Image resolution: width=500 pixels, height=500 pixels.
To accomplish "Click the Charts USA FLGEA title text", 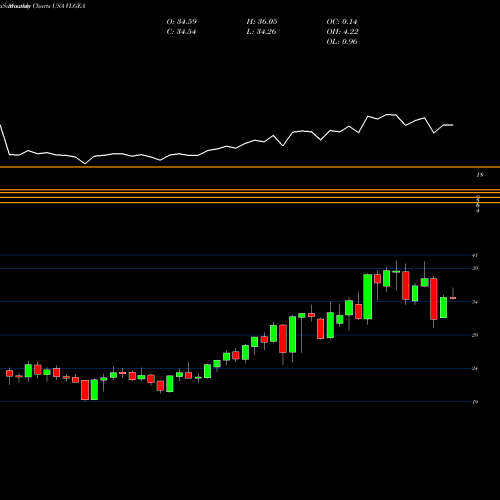I will pos(59,6).
